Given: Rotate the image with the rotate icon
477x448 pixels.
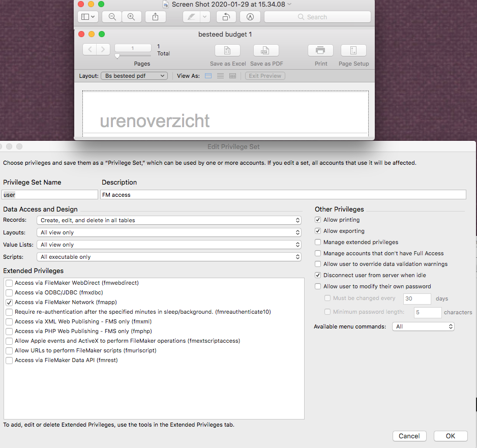Looking at the screenshot, I should 226,17.
